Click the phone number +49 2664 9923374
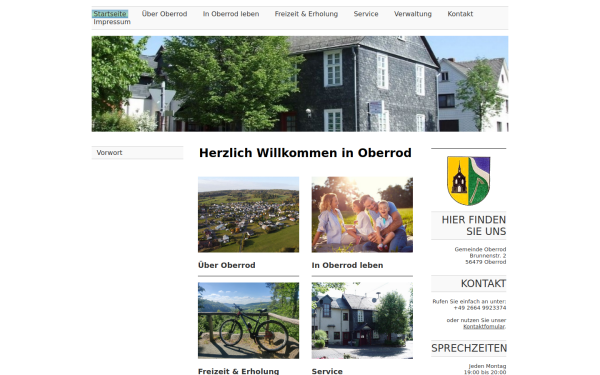The image size is (600, 375). 480,308
